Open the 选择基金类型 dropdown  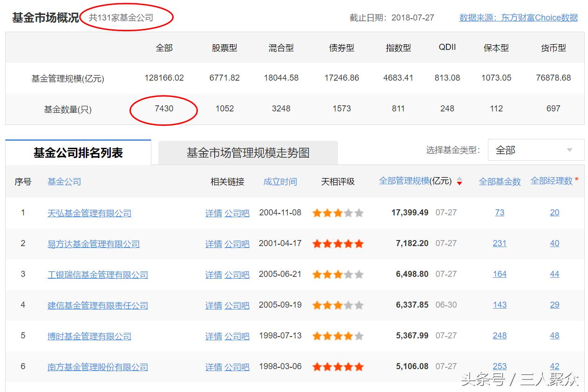[535, 150]
